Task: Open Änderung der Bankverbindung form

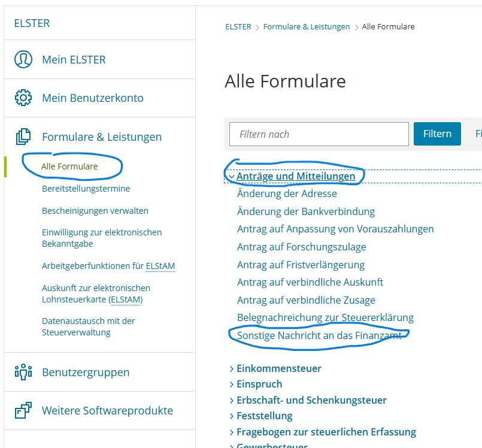Action: click(x=305, y=211)
